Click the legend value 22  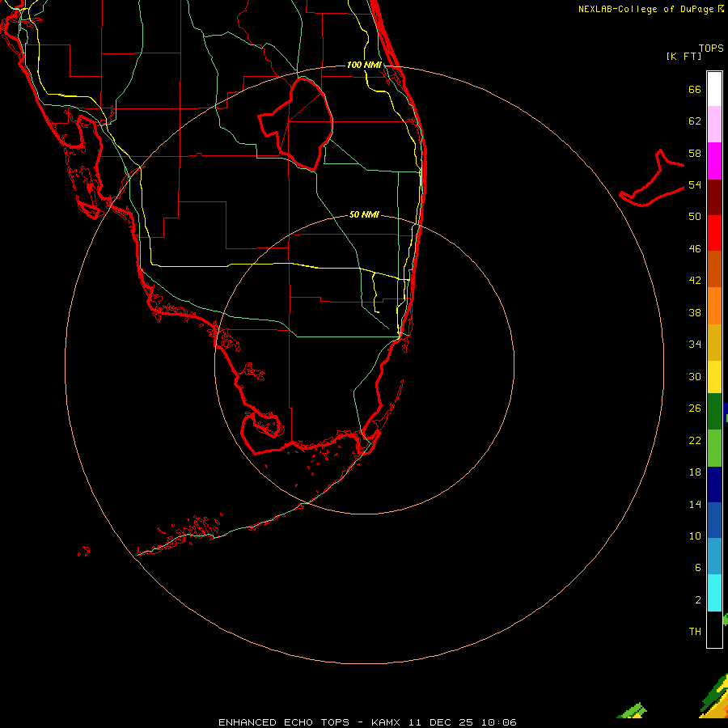click(x=695, y=440)
